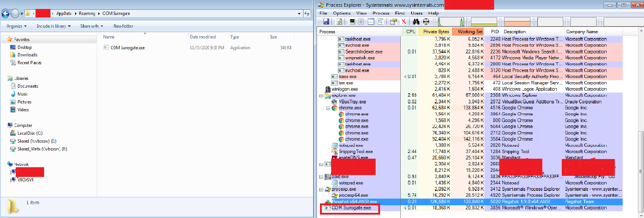Viewport: 644px width, 218px height.
Task: Toggle the Show Process Tree toolbar icon
Action: [361, 22]
